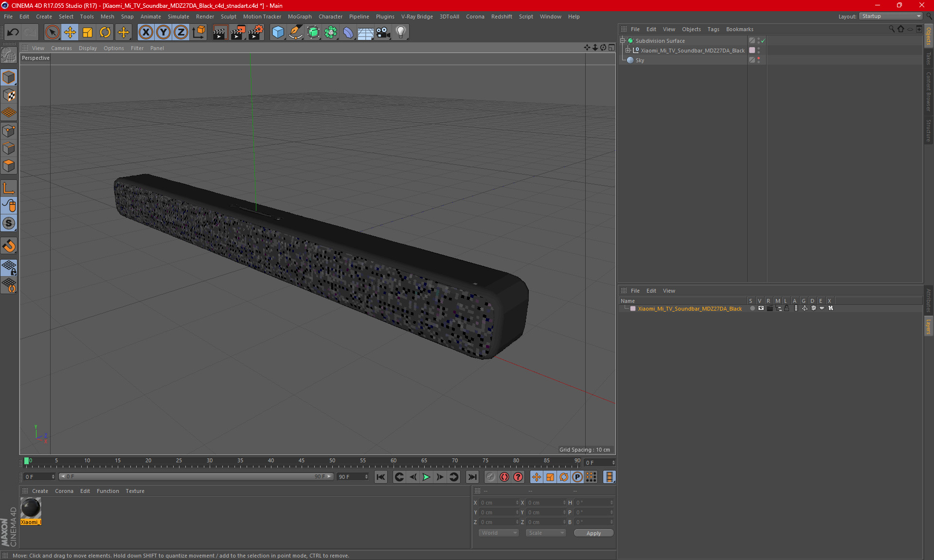Screen dimensions: 934x560
Task: Open the World coordinate dropdown
Action: (499, 533)
